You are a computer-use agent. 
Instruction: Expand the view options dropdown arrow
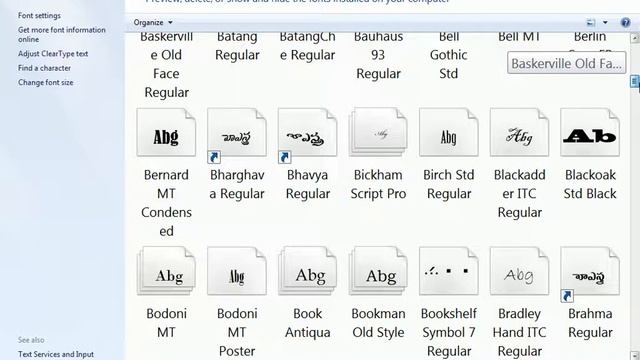click(605, 22)
